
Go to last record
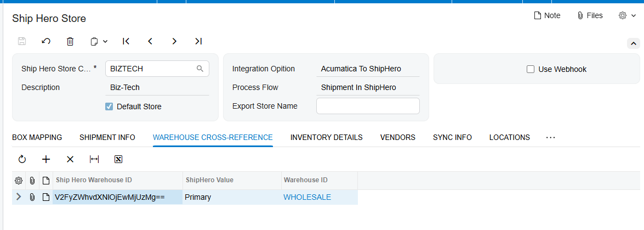coord(198,41)
